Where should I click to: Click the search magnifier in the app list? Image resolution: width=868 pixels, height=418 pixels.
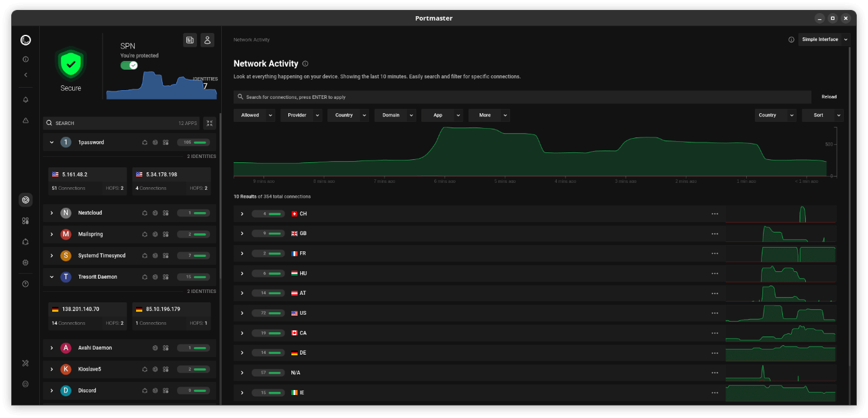tap(49, 123)
